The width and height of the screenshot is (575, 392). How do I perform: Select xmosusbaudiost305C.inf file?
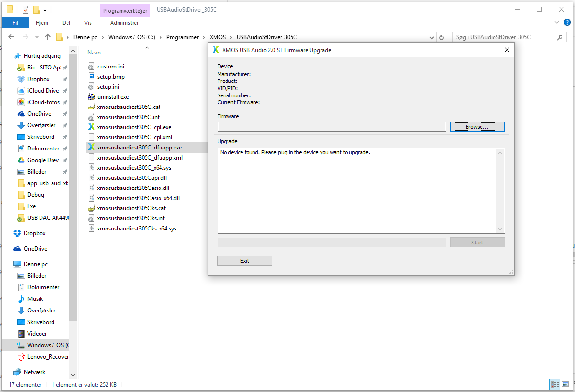[x=128, y=117]
